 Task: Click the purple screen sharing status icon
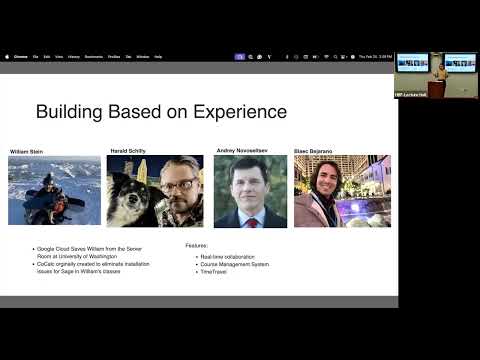(239, 57)
